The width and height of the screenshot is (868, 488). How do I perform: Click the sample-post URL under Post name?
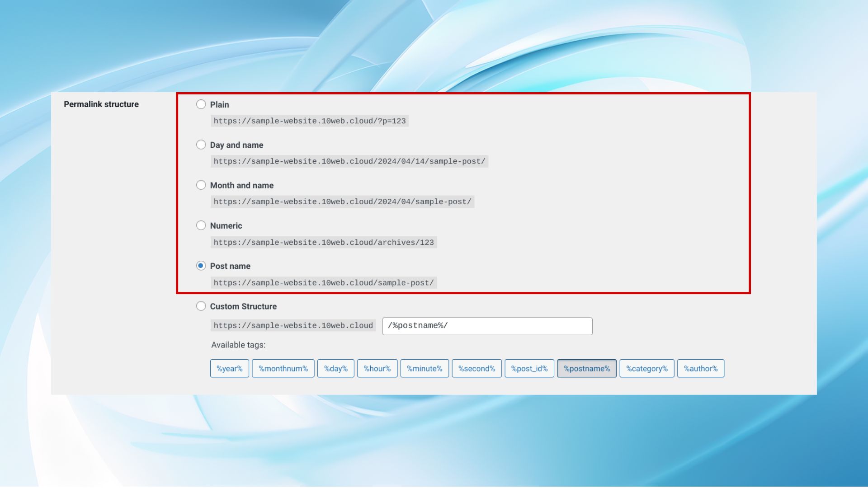coord(323,283)
